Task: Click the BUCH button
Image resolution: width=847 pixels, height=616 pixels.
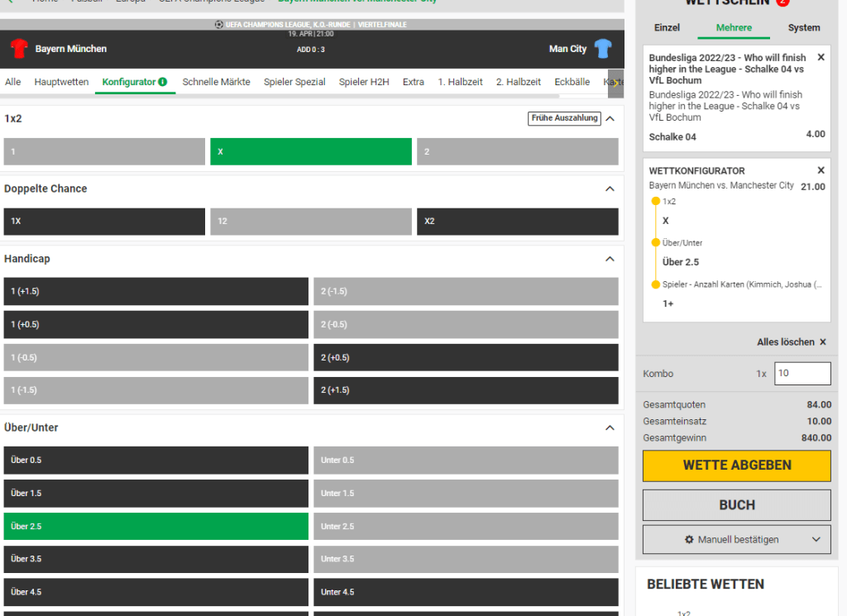Action: pyautogui.click(x=737, y=505)
